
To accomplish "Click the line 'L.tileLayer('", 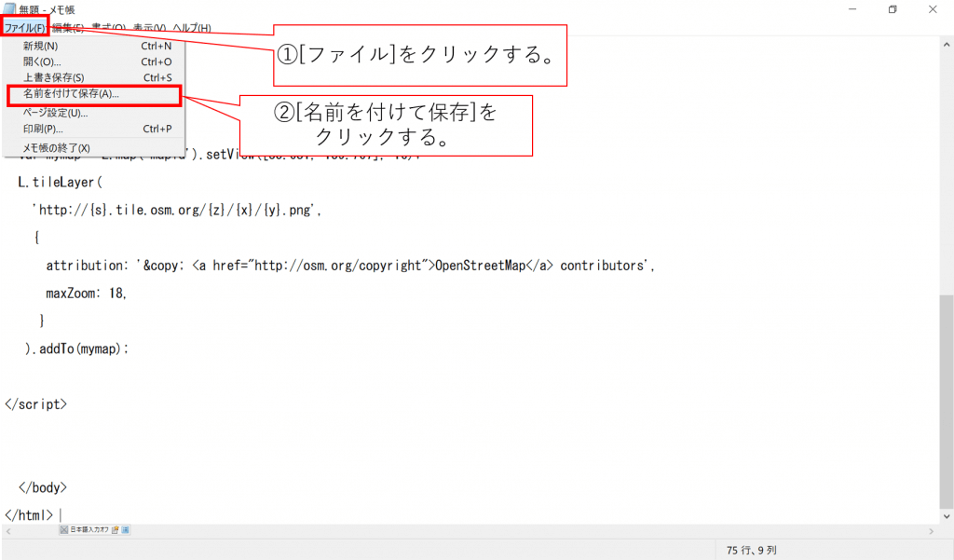I will (x=61, y=182).
